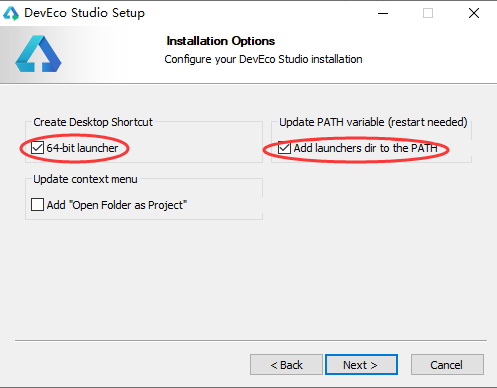Viewport: 497px width, 388px height.
Task: Click the large DevEco Studio logo
Action: coord(38,54)
